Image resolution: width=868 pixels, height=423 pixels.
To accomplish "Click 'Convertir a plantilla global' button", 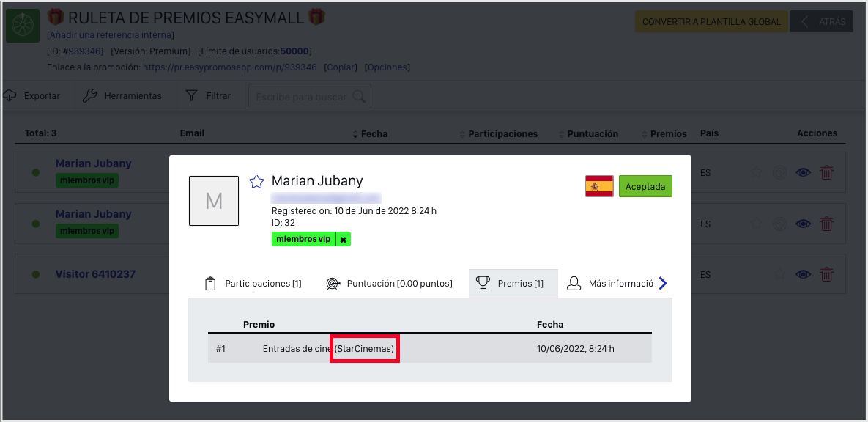I will [x=711, y=21].
